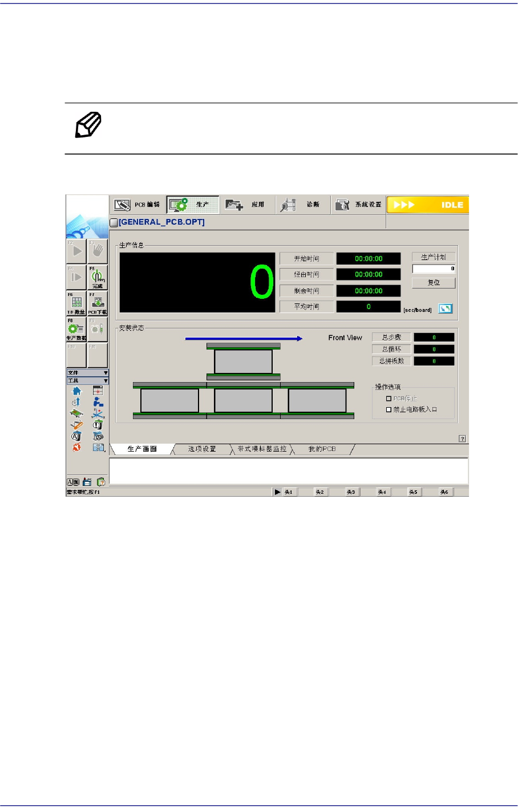The height and width of the screenshot is (812, 518).
Task: Click the top conveyor board graphic
Action: 244,362
